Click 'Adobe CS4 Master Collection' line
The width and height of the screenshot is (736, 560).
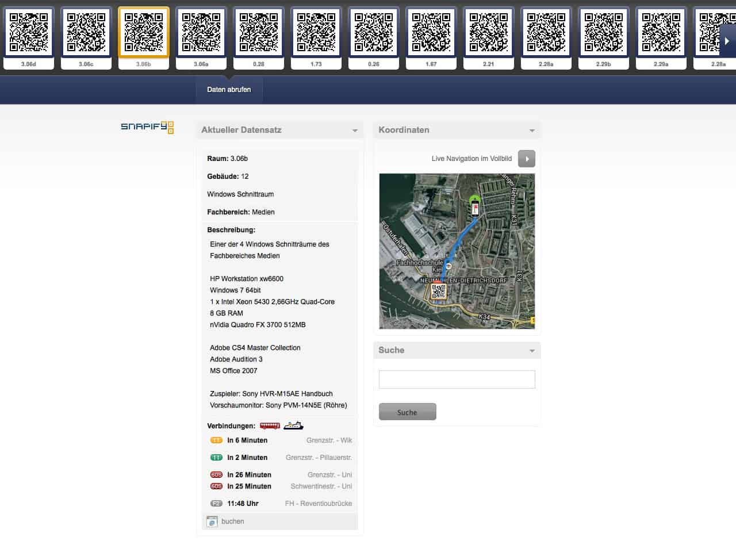(x=255, y=348)
